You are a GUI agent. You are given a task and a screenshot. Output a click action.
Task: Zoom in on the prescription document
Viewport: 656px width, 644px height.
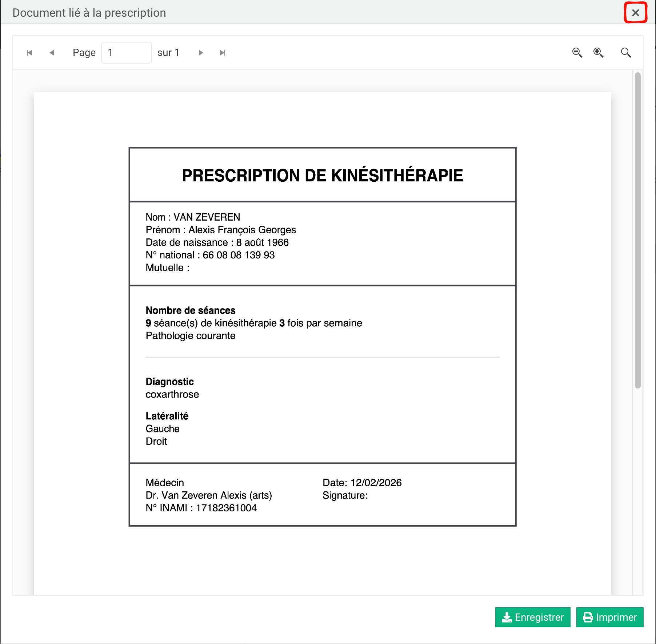click(x=598, y=53)
